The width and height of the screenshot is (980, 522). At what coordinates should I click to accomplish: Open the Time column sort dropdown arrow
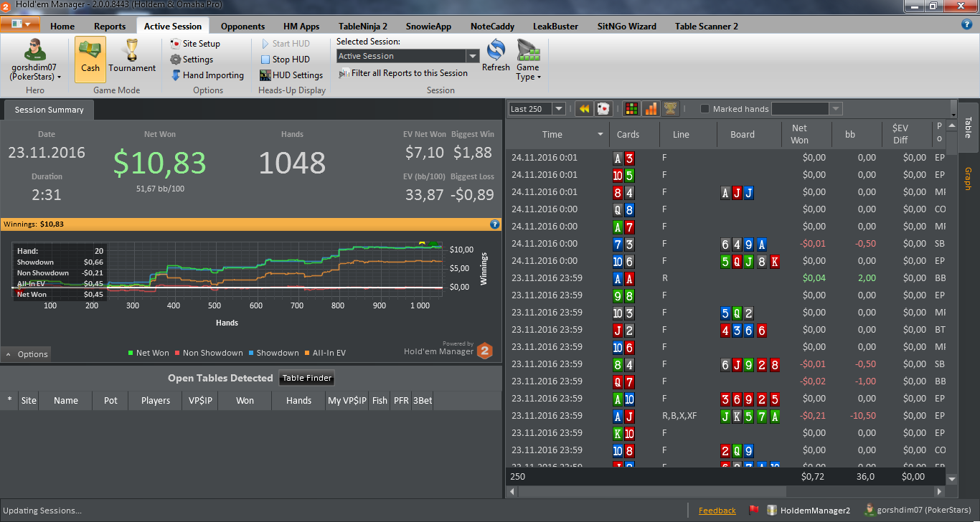[x=600, y=135]
